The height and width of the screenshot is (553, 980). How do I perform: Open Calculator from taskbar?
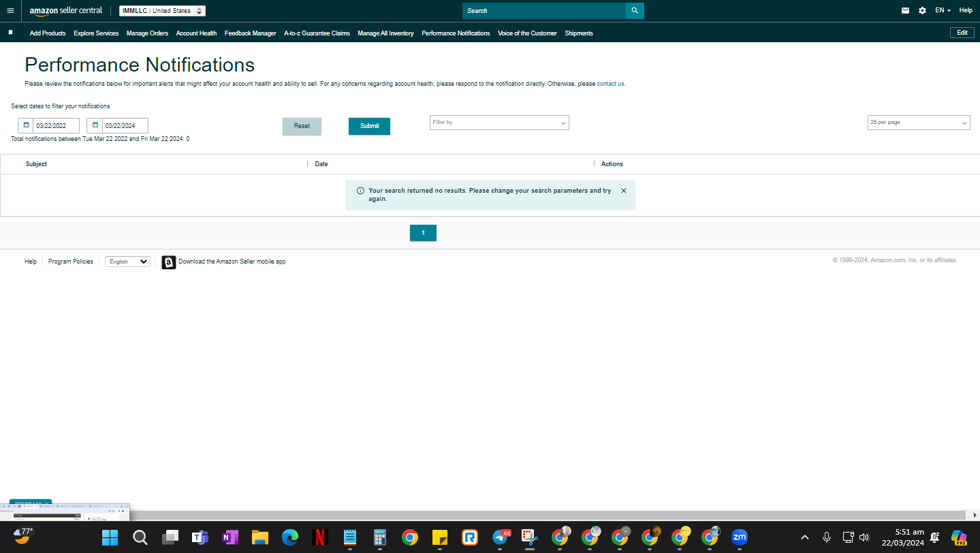coord(380,537)
